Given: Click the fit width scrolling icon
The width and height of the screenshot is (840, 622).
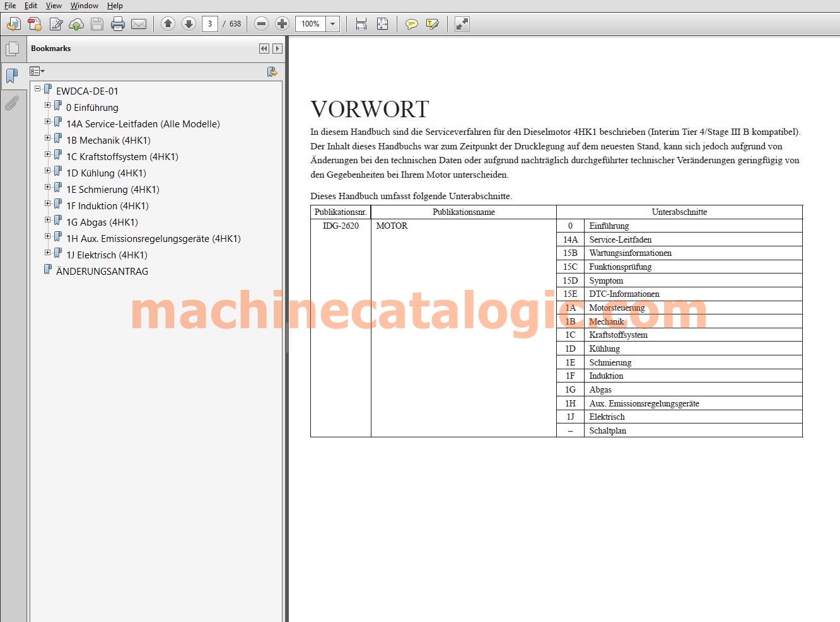Looking at the screenshot, I should 361,24.
